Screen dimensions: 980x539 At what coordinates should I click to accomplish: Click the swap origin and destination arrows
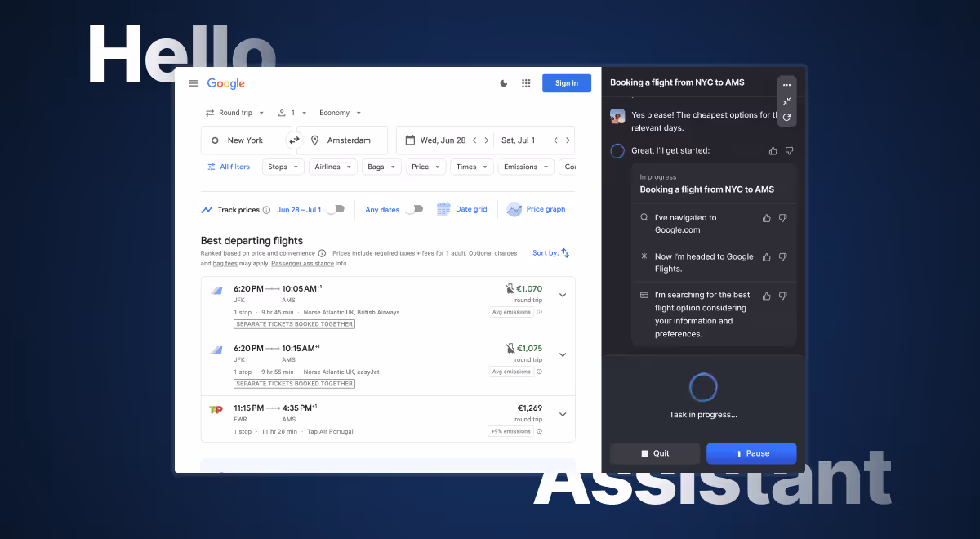coord(294,140)
